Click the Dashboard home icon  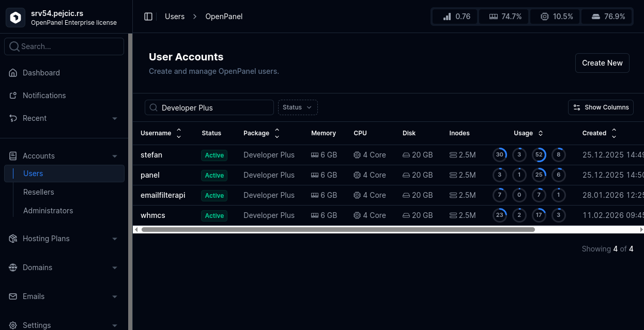pyautogui.click(x=13, y=73)
